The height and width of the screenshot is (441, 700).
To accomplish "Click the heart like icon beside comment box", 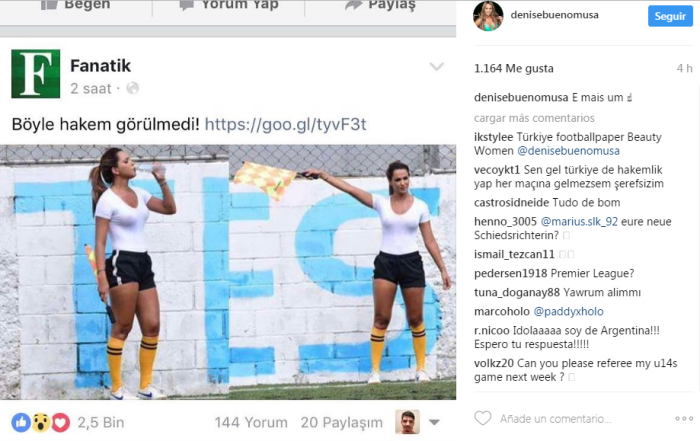I will pyautogui.click(x=483, y=418).
